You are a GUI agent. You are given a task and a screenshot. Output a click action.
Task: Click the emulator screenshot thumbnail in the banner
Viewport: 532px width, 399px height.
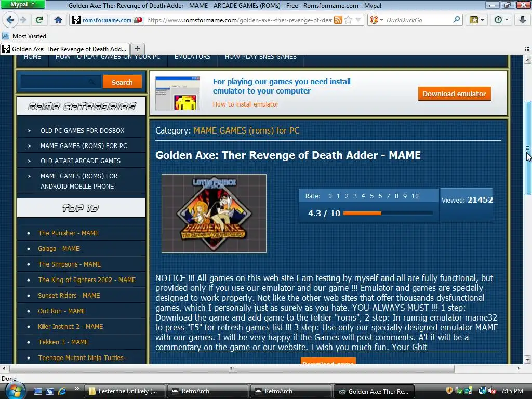(x=178, y=93)
